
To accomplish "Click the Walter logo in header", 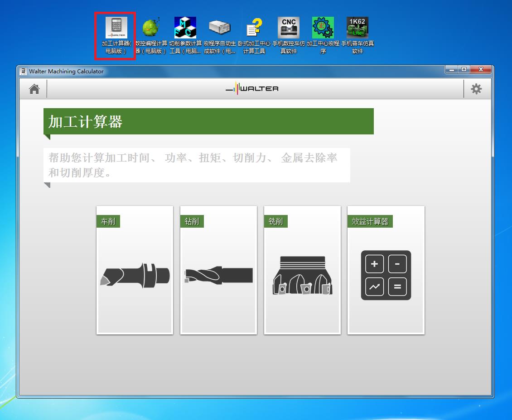I will (x=252, y=89).
